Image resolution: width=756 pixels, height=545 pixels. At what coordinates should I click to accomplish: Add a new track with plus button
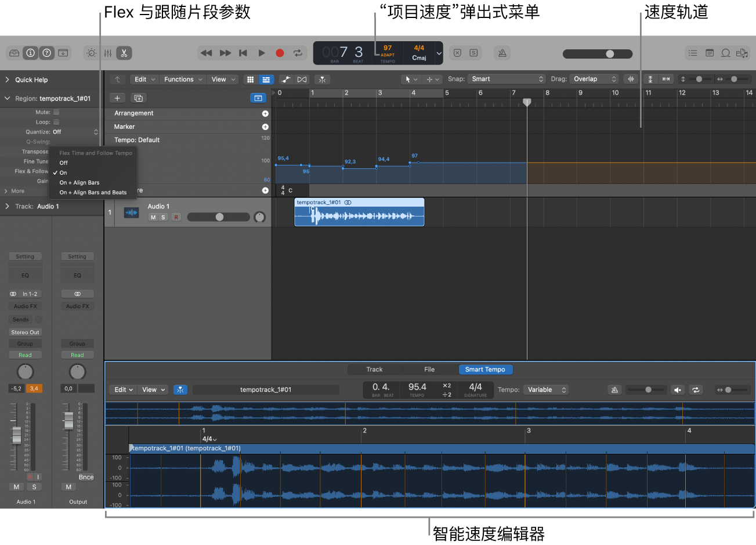click(x=117, y=98)
